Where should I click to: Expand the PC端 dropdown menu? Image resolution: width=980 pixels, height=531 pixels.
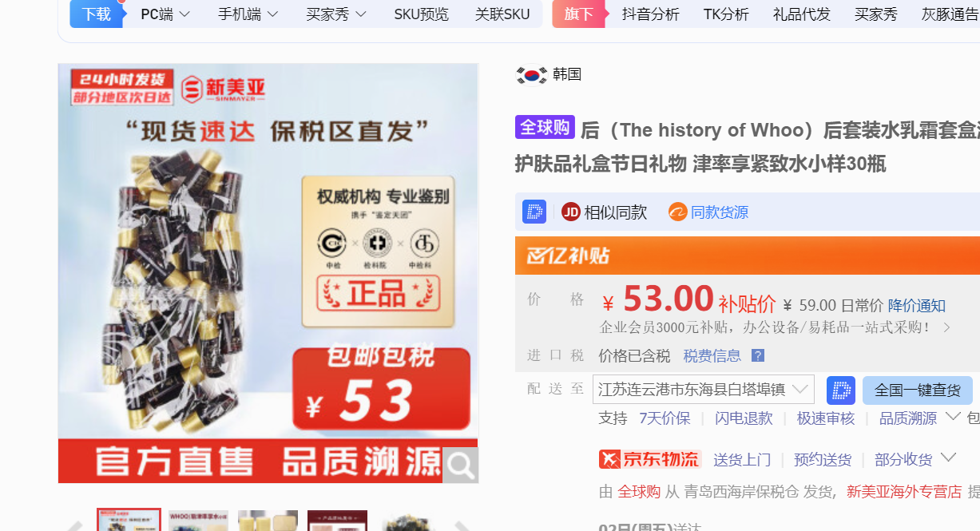point(166,14)
